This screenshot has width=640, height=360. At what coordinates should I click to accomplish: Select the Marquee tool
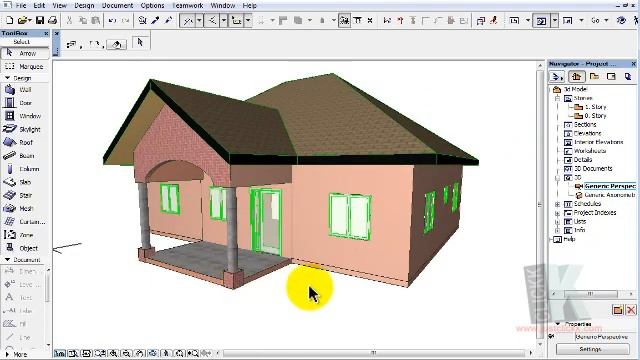(x=24, y=66)
